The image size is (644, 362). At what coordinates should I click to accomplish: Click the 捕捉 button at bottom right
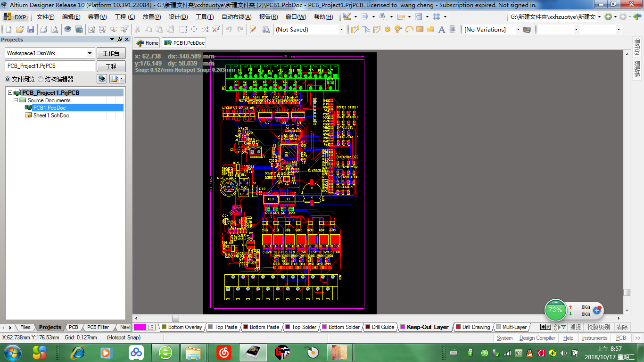575,327
